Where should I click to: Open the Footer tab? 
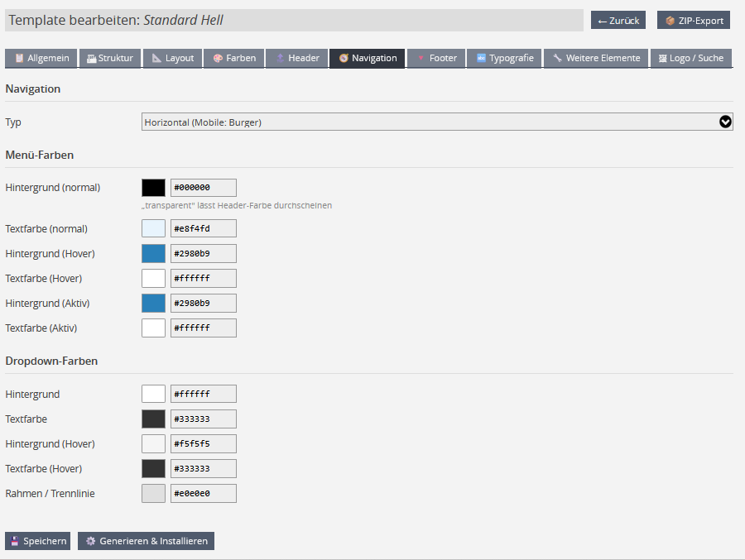click(436, 58)
